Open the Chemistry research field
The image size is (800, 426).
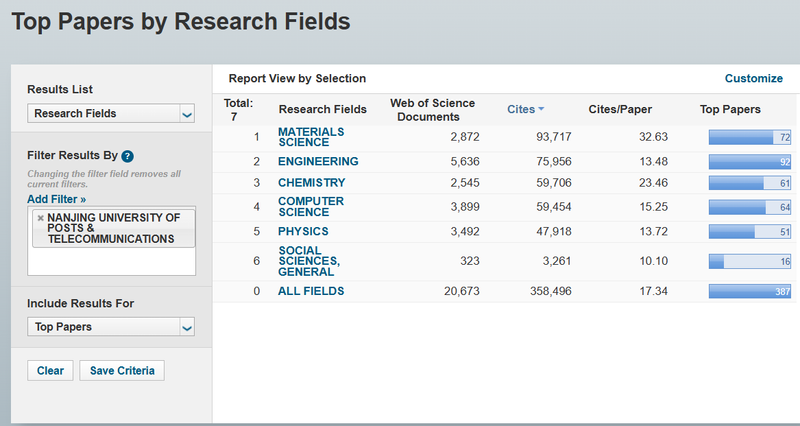click(x=311, y=183)
